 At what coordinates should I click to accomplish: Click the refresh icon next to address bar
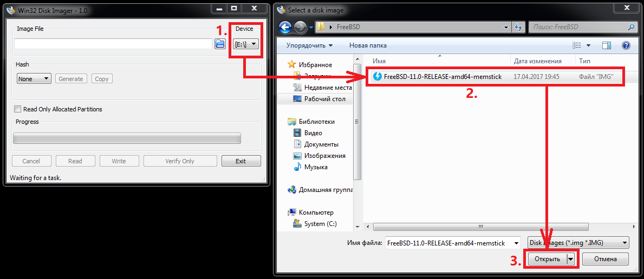coord(518,27)
